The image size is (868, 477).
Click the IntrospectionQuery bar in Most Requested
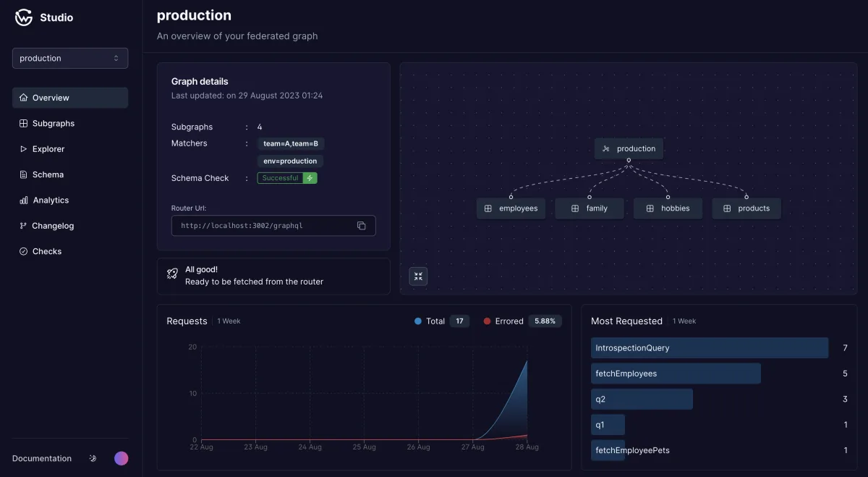[x=710, y=348]
